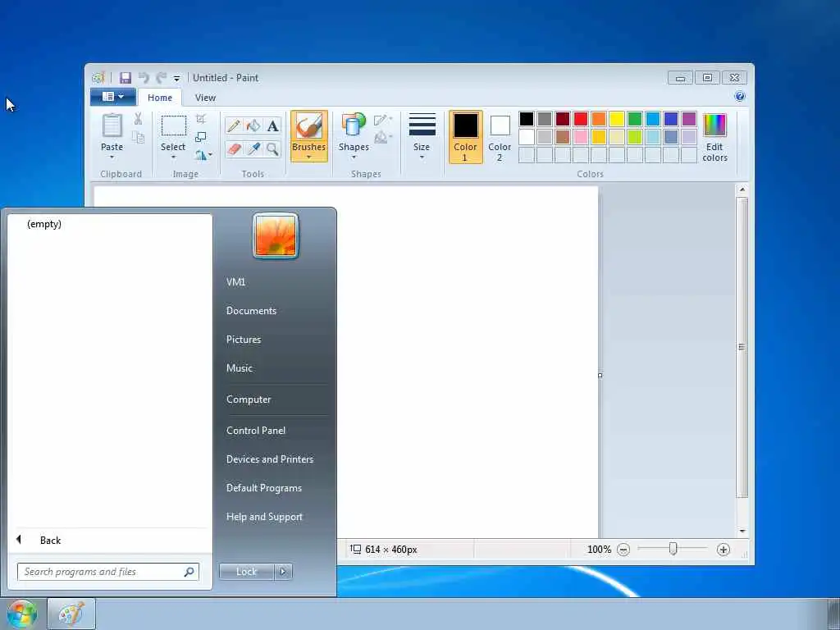Click the zoom out minus button
The width and height of the screenshot is (840, 630).
(623, 550)
